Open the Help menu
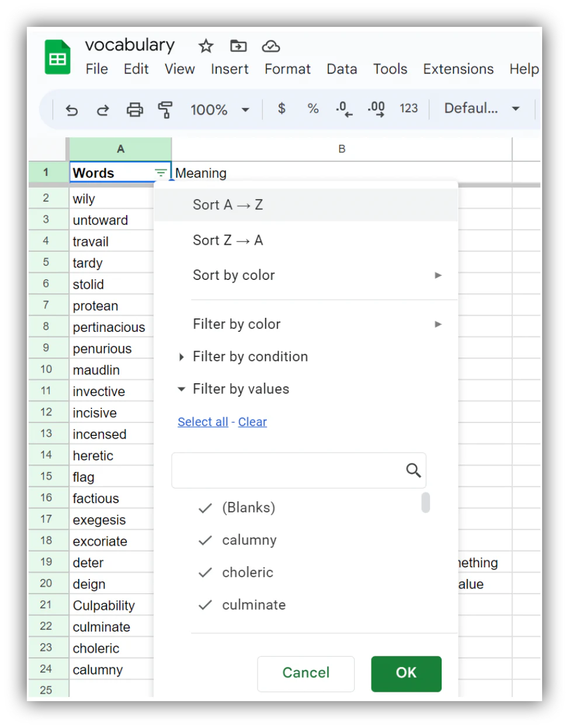The image size is (569, 728). (x=524, y=69)
